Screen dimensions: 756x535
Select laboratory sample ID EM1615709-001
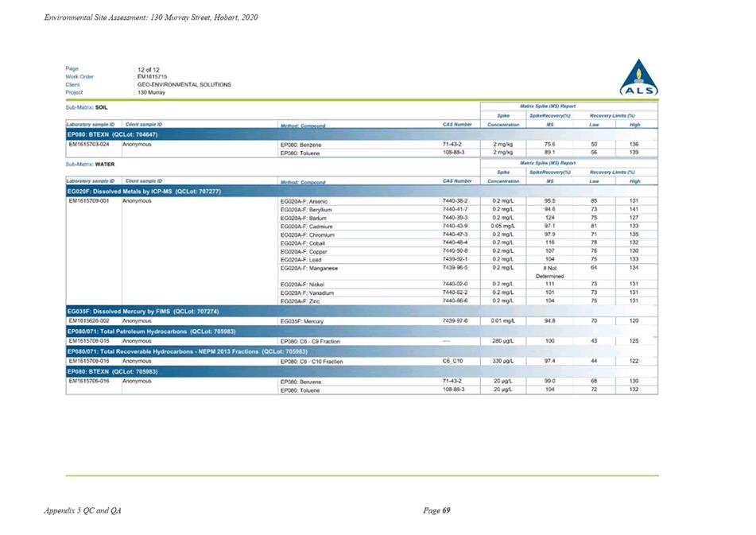(x=89, y=201)
